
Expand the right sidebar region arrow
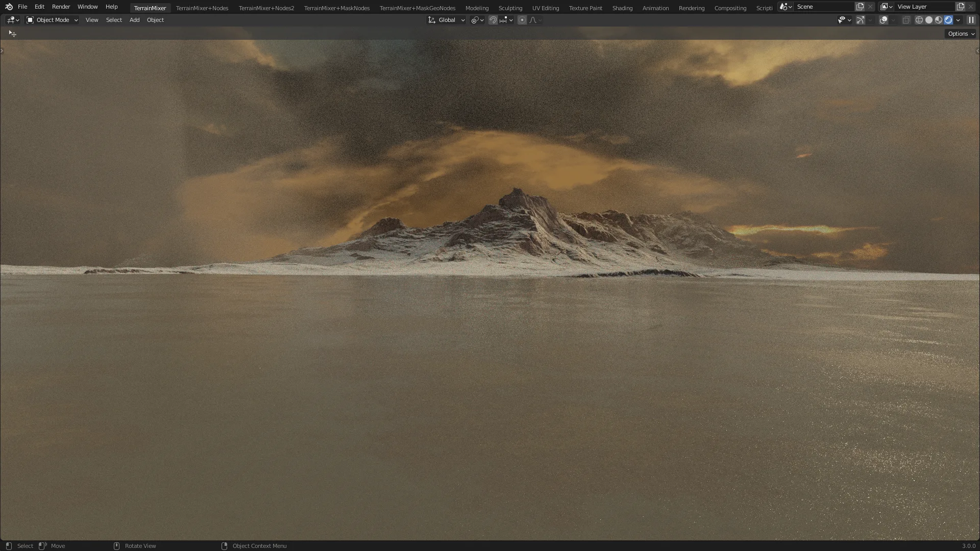click(977, 51)
